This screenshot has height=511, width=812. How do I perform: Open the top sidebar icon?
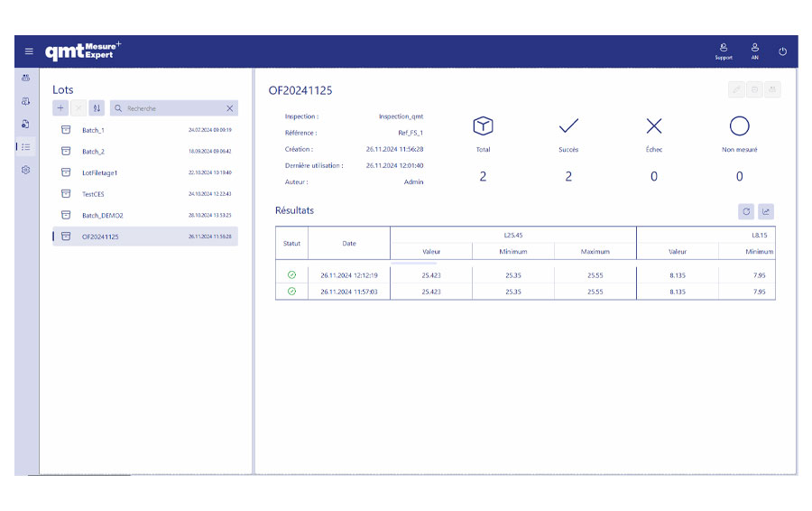(26, 78)
